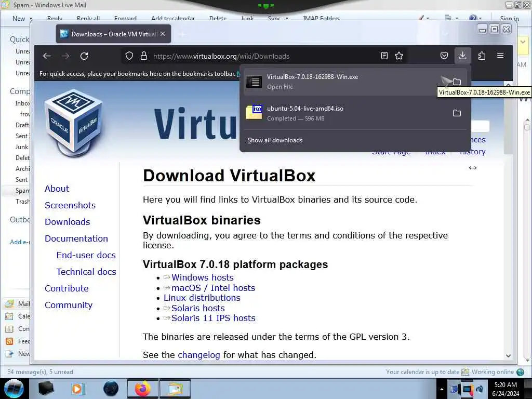Open the Screenshots sidebar link
Image resolution: width=532 pixels, height=399 pixels.
tap(70, 205)
